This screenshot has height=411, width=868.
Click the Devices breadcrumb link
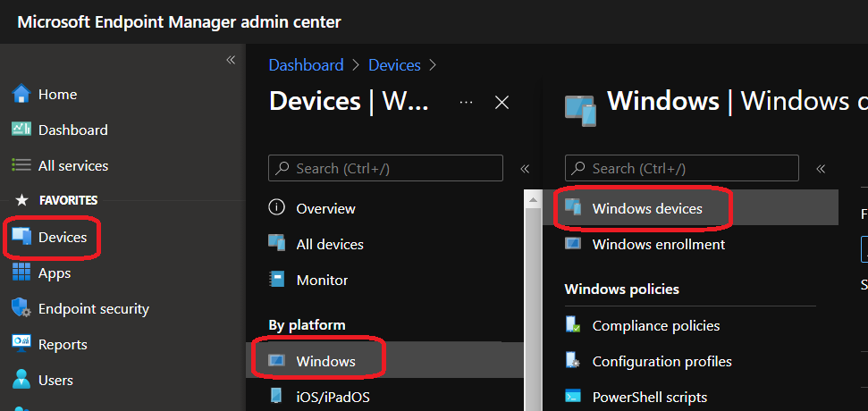tap(394, 65)
